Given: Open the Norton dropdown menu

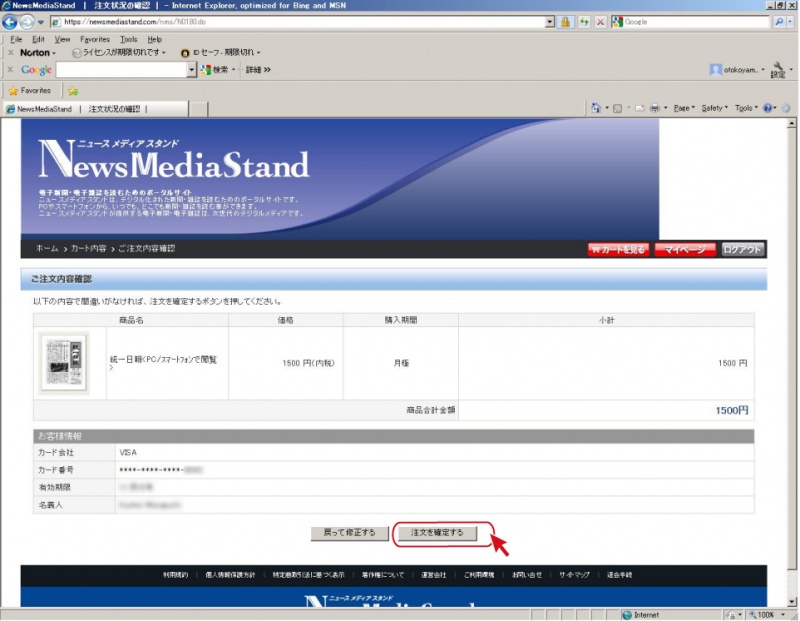Looking at the screenshot, I should (37, 53).
